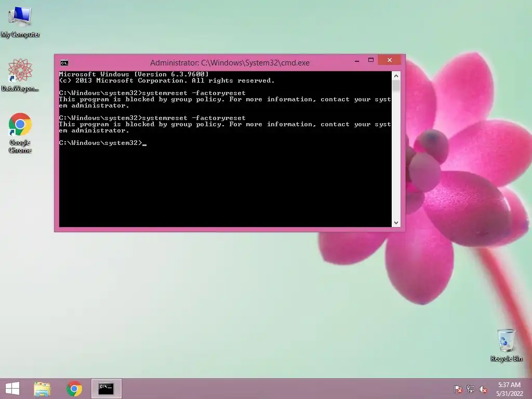
Task: Open the network status tray icon
Action: click(471, 389)
